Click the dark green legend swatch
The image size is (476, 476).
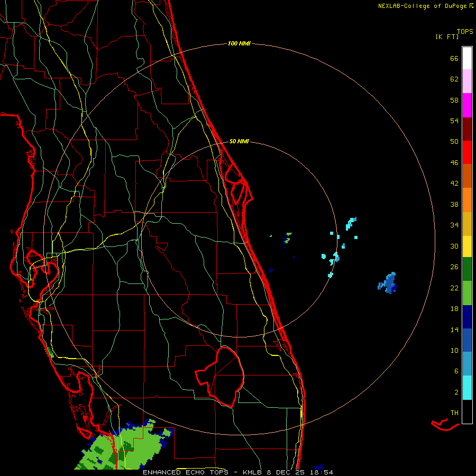[x=467, y=269]
